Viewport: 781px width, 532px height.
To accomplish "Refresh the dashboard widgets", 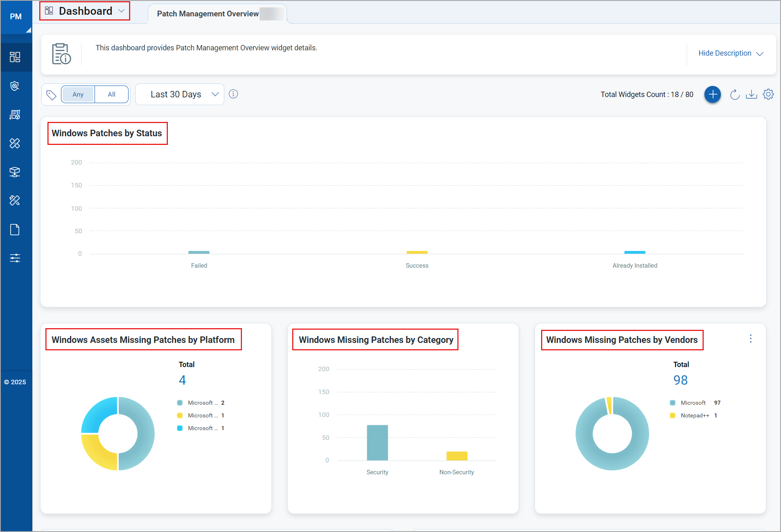I will [735, 95].
